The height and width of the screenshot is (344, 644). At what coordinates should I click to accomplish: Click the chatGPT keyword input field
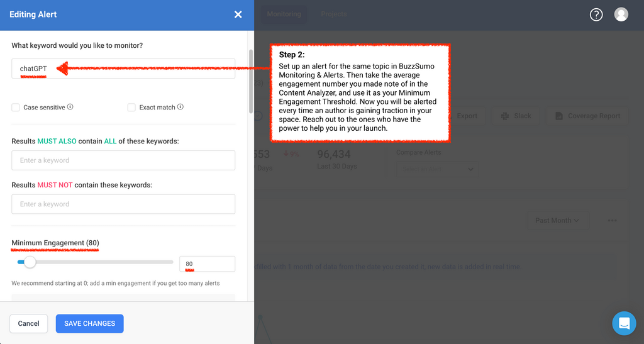click(x=123, y=69)
